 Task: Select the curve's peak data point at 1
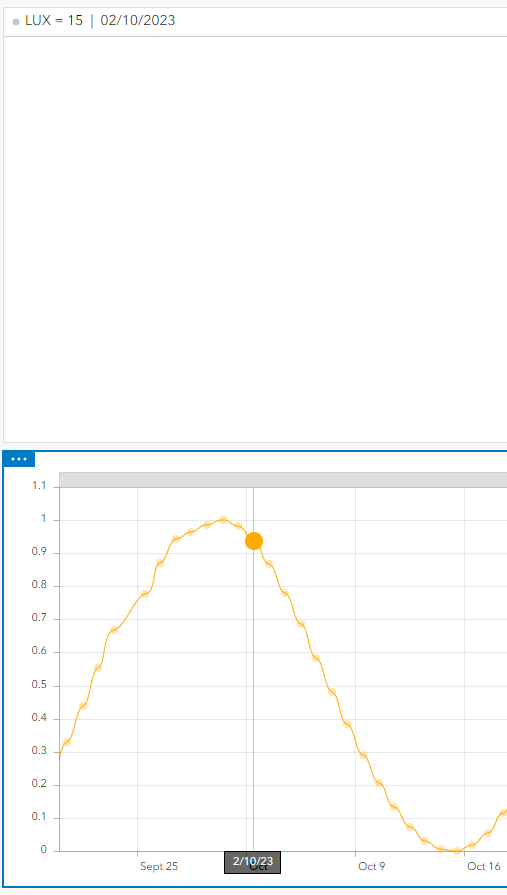[223, 520]
